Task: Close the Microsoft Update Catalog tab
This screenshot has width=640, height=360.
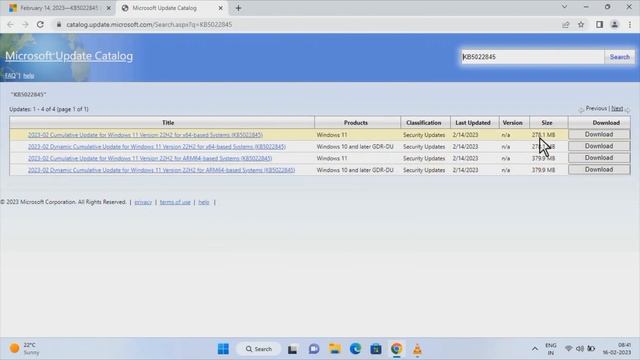Action: coord(220,8)
